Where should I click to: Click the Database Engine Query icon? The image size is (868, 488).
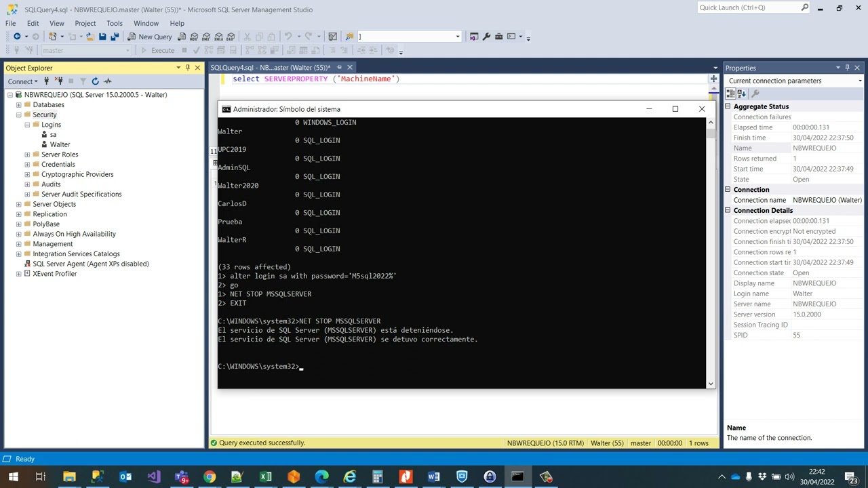[182, 37]
